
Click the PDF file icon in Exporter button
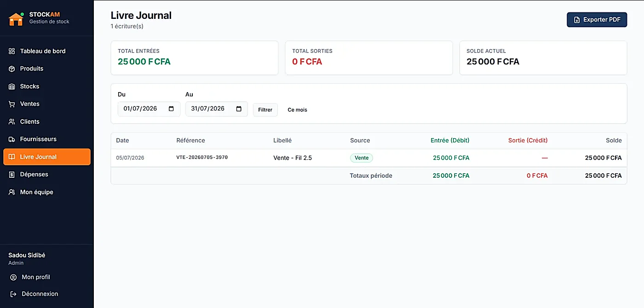pos(577,20)
